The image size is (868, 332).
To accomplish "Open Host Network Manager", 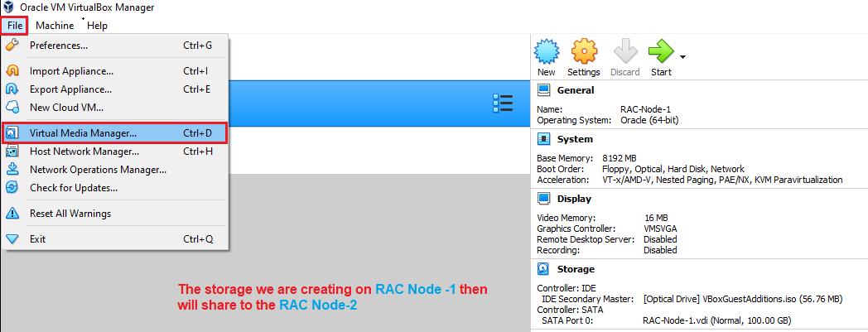I will click(114, 151).
